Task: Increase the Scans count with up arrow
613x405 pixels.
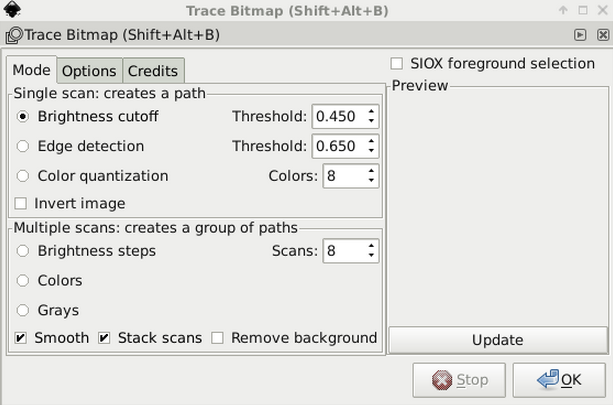Action: pos(371,246)
